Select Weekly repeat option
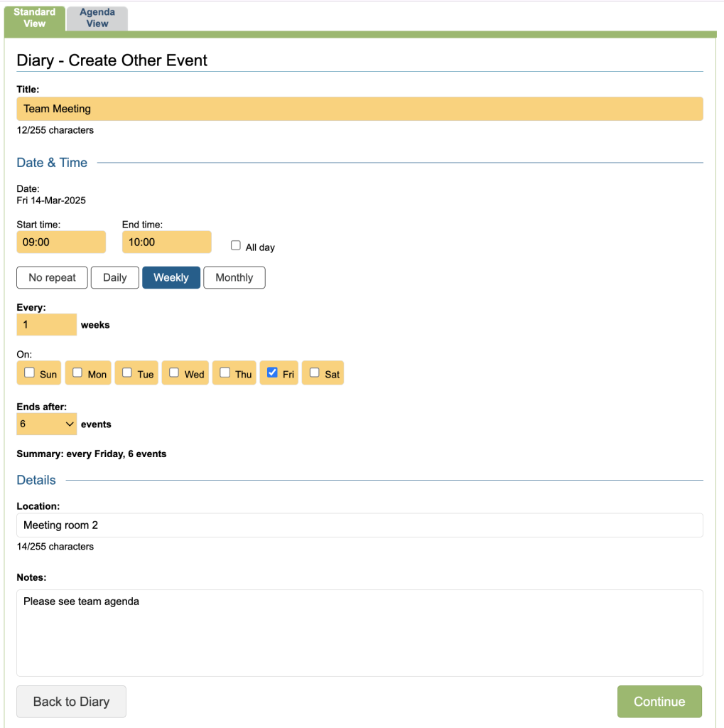The height and width of the screenshot is (728, 724). click(x=171, y=277)
